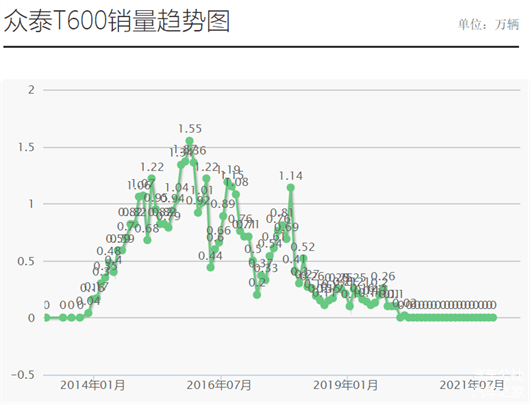Click the first data point on the line
530x404 pixels.
point(46,317)
